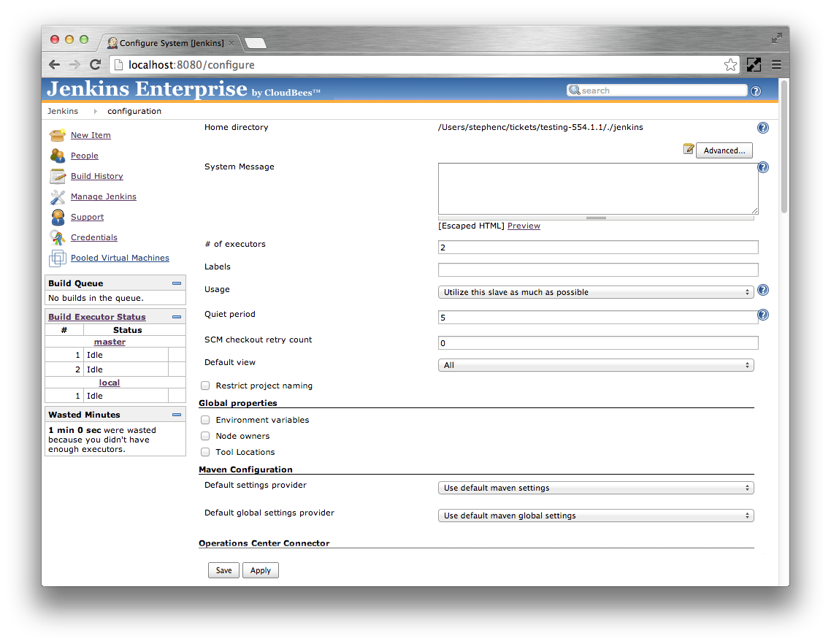The image size is (831, 644).
Task: Enter full screen with window arrows icon
Action: click(776, 38)
